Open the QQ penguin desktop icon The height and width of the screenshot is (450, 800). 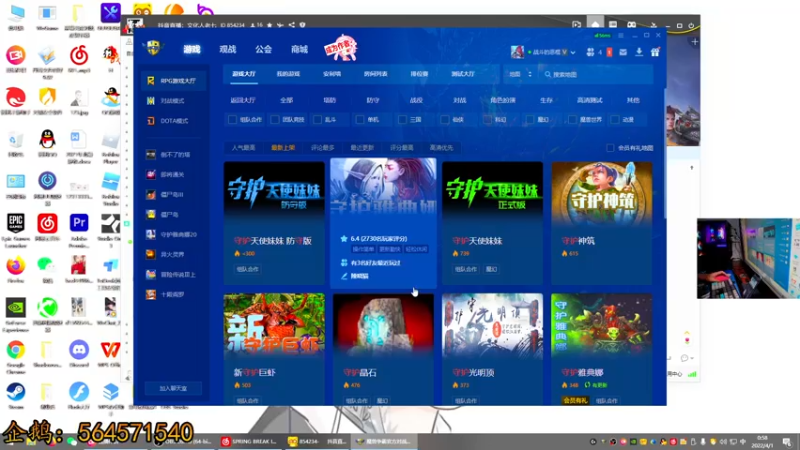47,138
